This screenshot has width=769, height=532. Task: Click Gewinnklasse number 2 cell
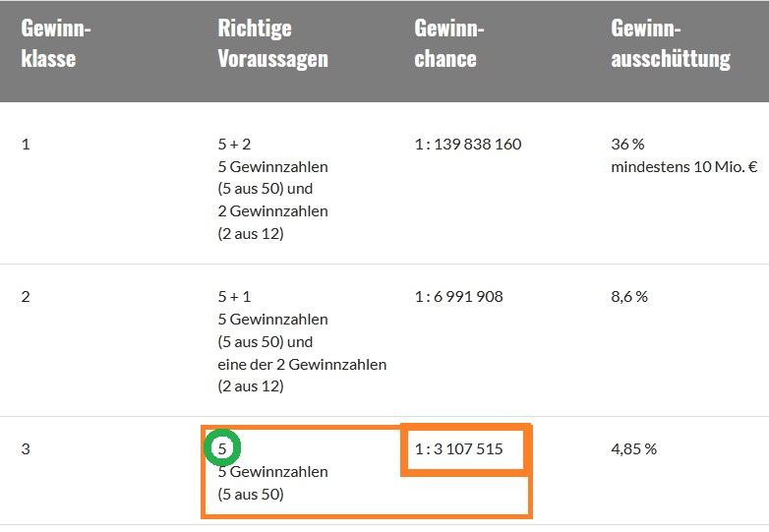[26, 297]
